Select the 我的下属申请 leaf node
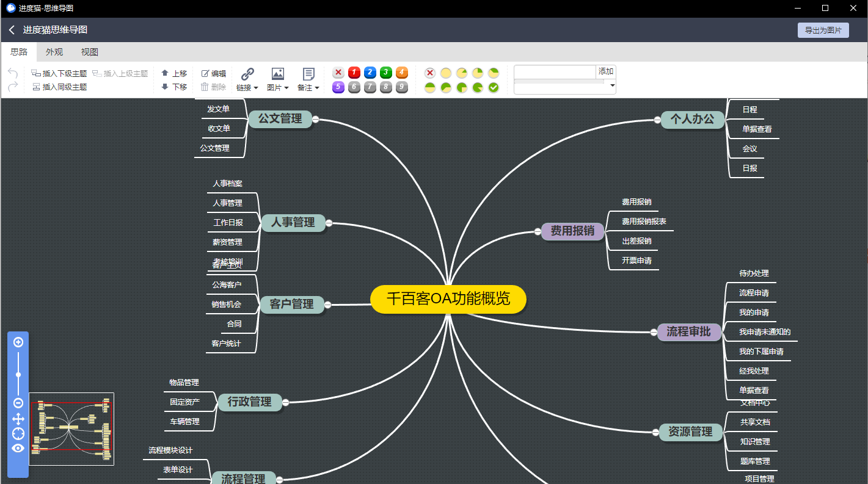 click(761, 352)
